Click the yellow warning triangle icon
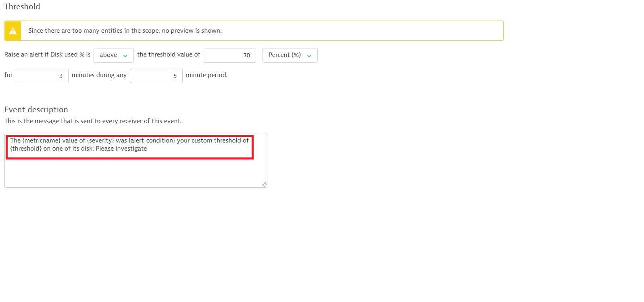Image resolution: width=644 pixels, height=302 pixels. click(x=13, y=31)
